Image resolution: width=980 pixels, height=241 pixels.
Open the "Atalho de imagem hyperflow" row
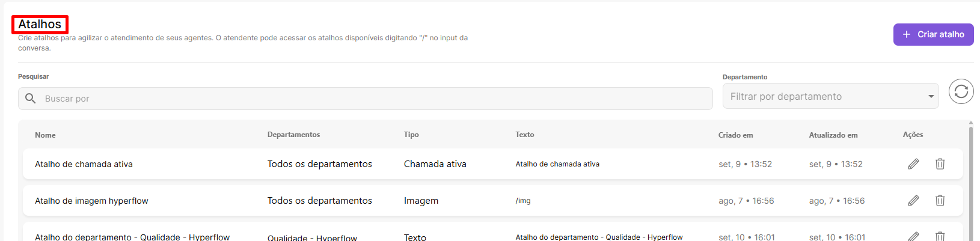[x=91, y=201]
